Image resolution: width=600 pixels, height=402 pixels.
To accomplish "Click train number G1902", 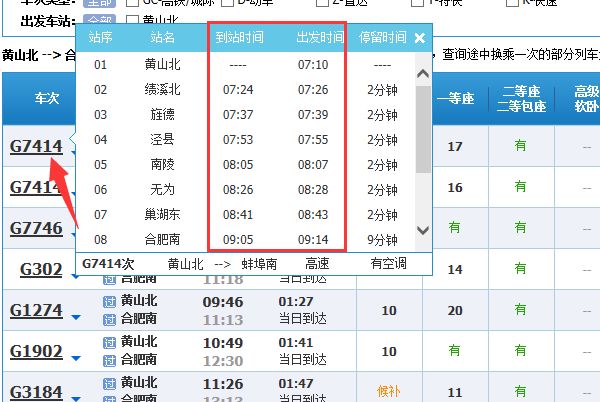I will point(36,351).
